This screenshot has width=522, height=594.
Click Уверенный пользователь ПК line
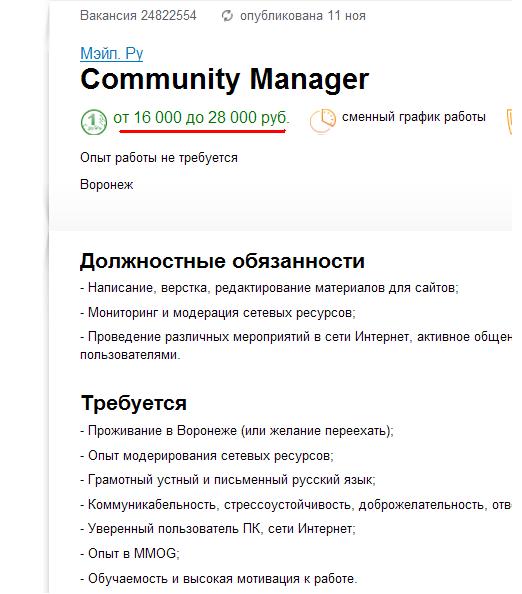click(x=218, y=528)
